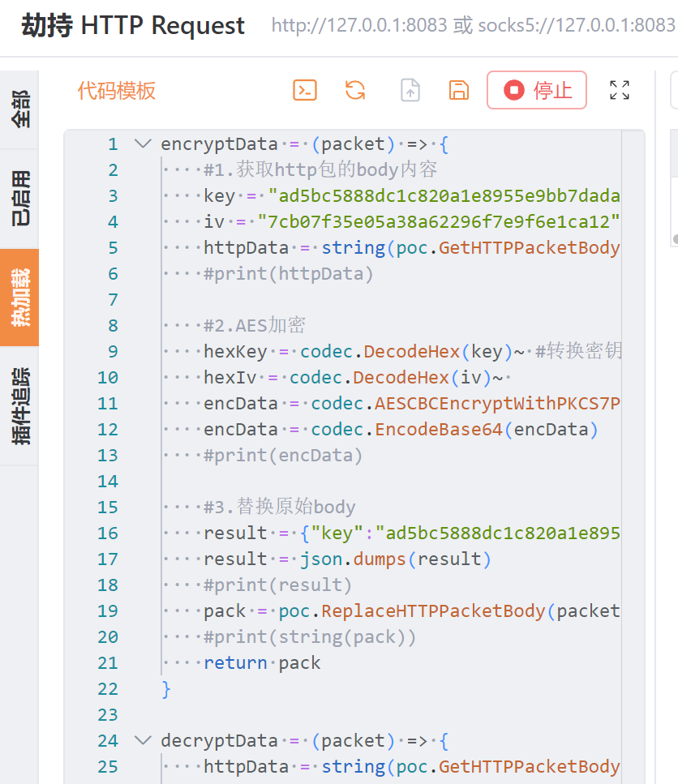Click line number 10 in the editor

point(107,377)
